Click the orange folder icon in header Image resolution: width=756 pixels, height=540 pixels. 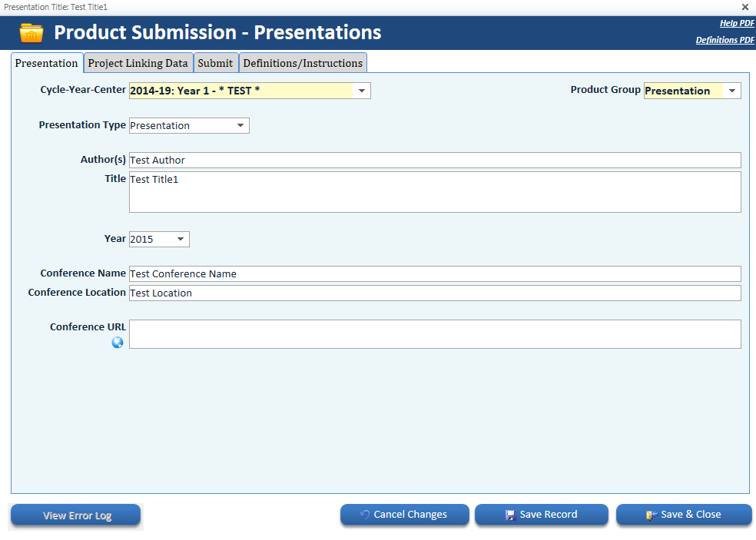pyautogui.click(x=31, y=33)
